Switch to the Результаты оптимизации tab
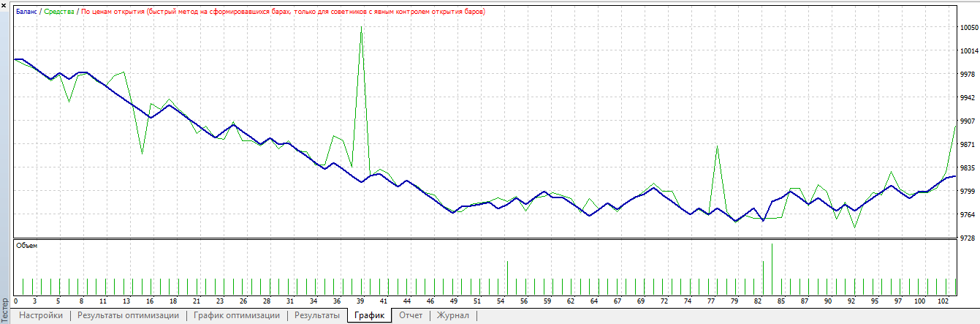 point(128,316)
